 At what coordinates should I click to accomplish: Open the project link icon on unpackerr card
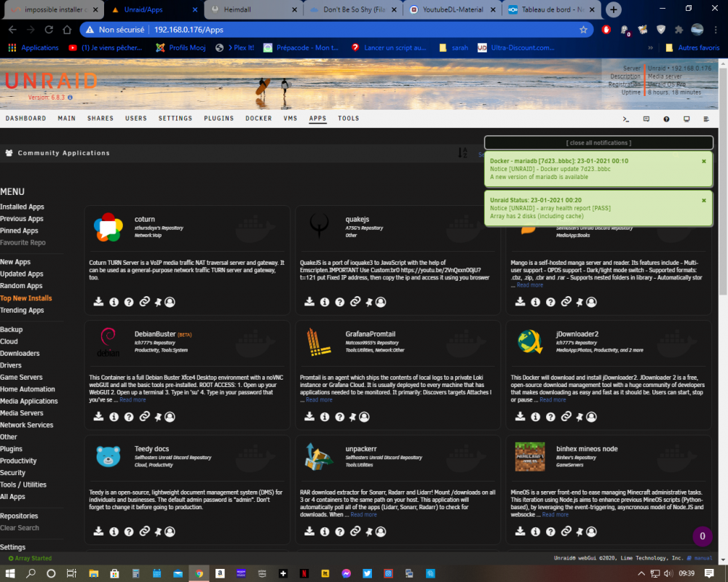355,531
